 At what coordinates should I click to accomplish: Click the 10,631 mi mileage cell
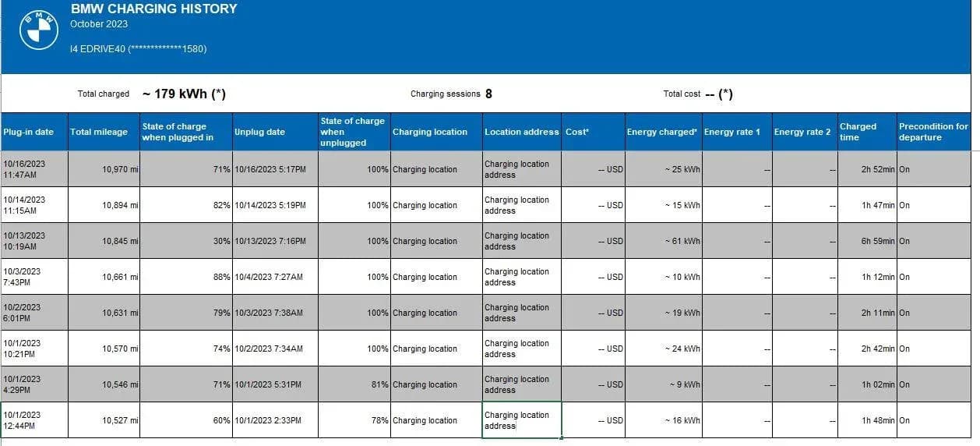[104, 313]
